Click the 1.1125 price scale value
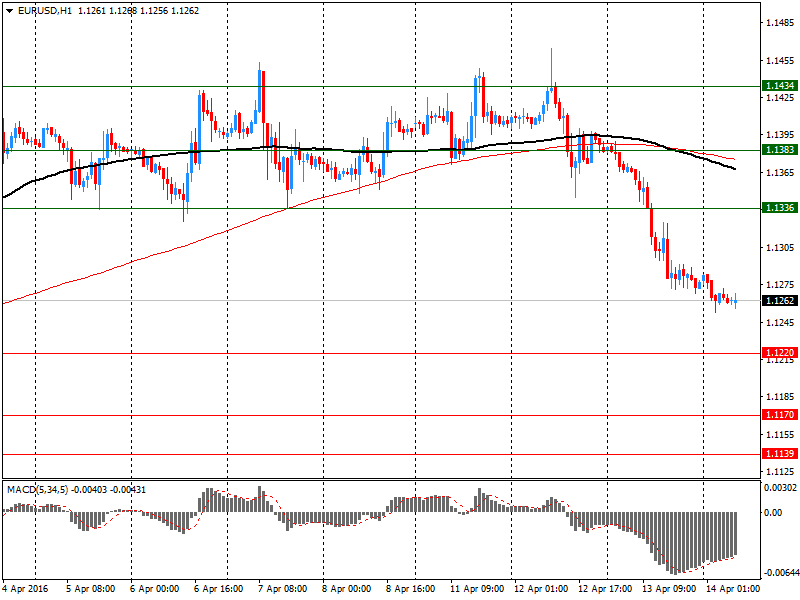 (780, 471)
